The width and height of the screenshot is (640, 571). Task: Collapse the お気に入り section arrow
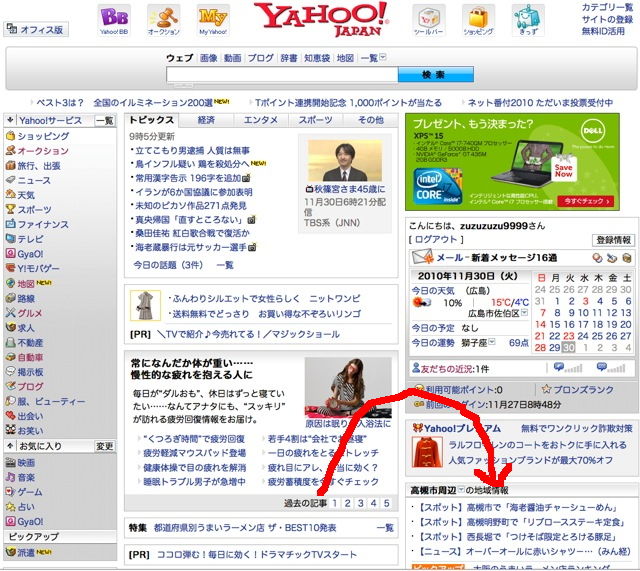coord(10,446)
